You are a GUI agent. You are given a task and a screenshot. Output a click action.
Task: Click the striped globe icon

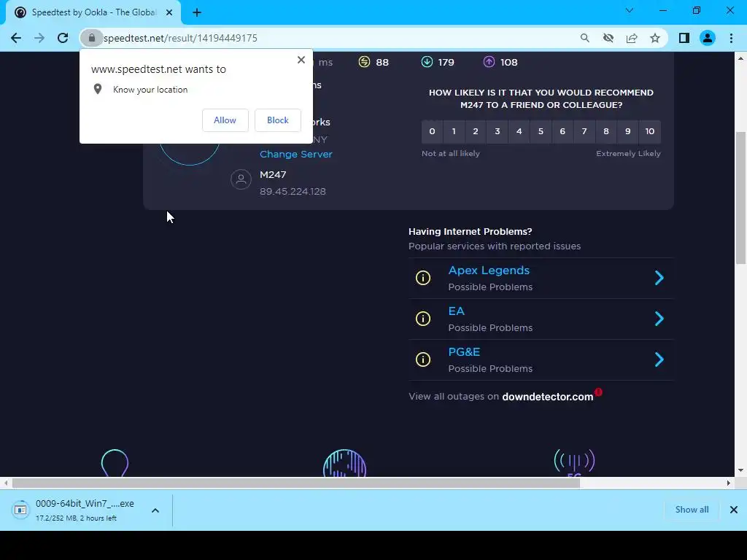coord(344,463)
